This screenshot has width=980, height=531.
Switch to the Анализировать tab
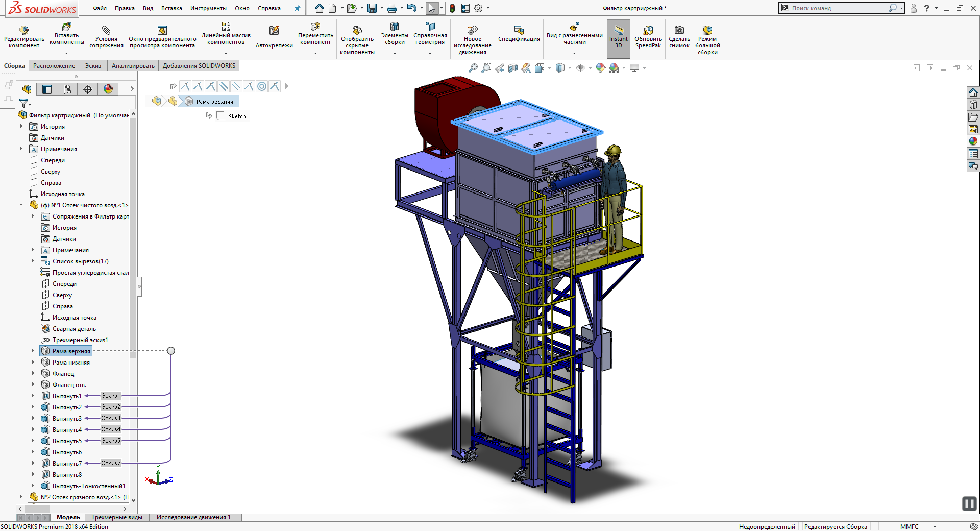tap(133, 66)
